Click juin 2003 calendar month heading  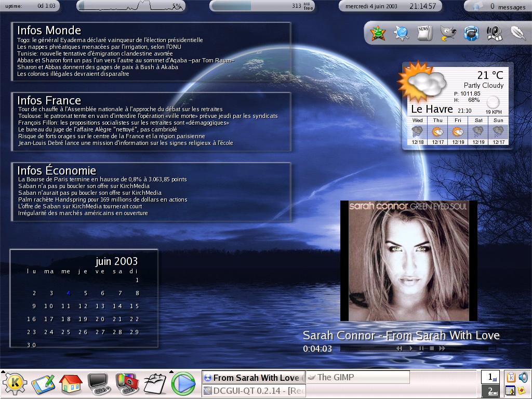click(x=116, y=261)
